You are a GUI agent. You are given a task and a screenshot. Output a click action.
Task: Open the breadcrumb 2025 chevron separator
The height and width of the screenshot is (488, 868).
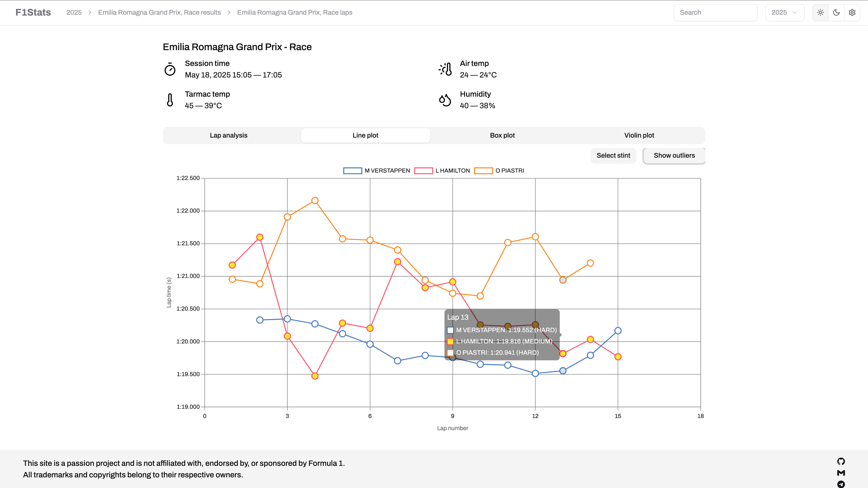click(90, 12)
